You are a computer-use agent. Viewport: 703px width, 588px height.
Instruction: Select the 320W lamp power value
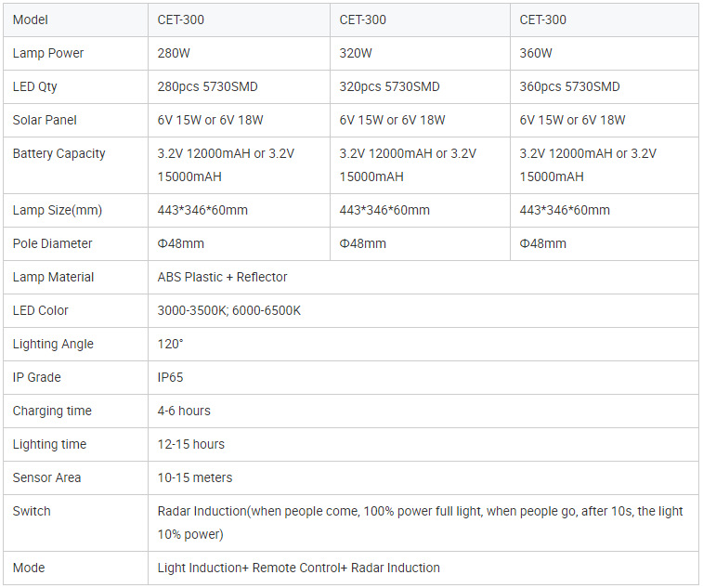pyautogui.click(x=356, y=53)
